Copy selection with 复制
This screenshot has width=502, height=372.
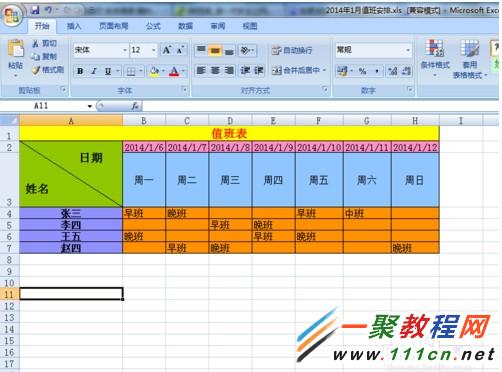[45, 57]
